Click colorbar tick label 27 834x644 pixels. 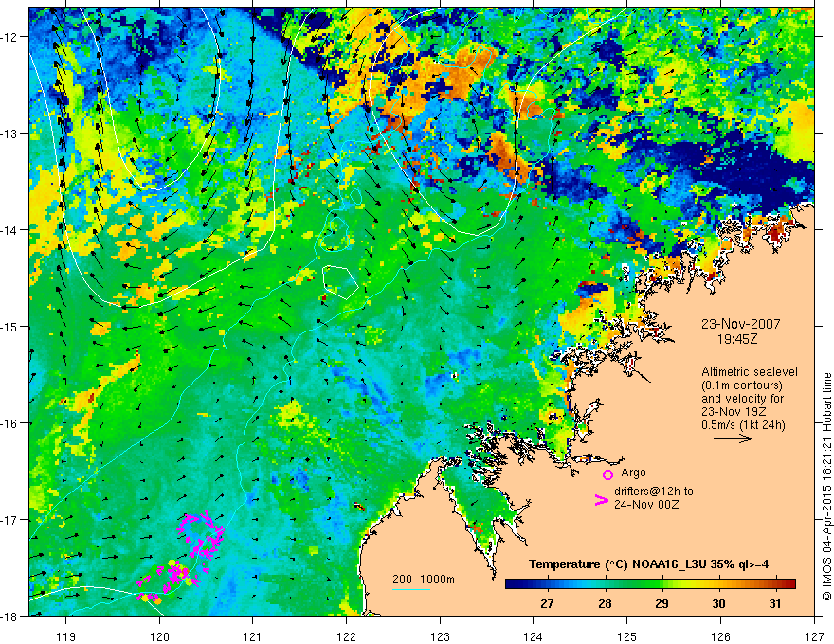(547, 603)
